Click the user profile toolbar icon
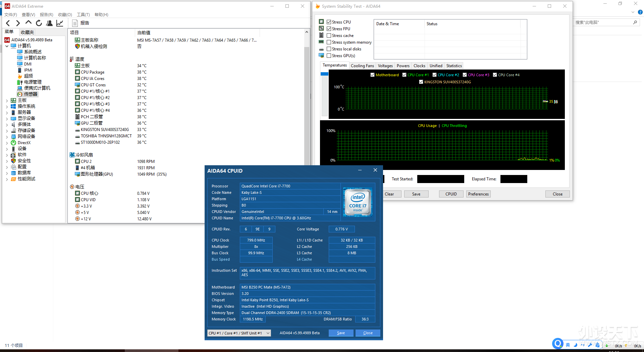This screenshot has height=352, width=644. 49,23
